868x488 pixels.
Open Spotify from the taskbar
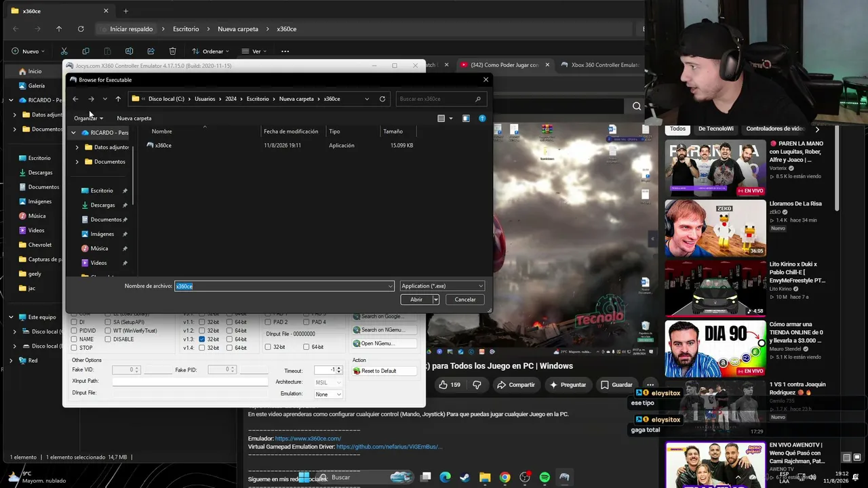pos(545,477)
